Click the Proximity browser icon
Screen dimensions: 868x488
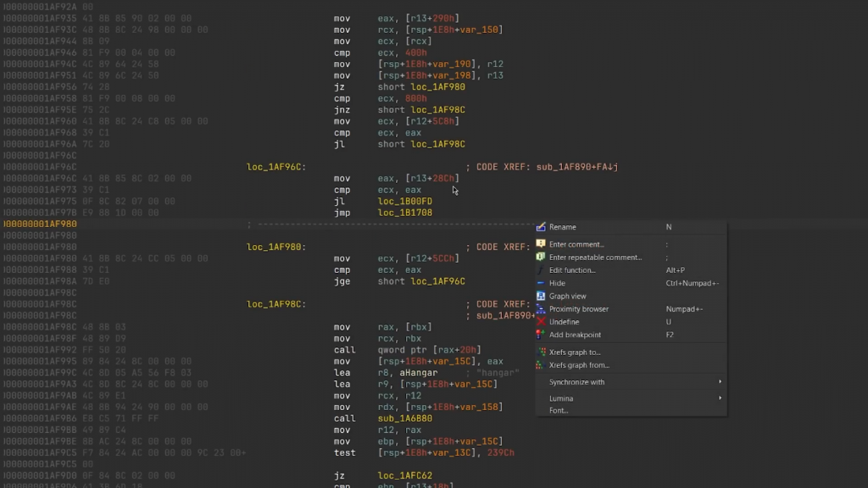point(541,309)
